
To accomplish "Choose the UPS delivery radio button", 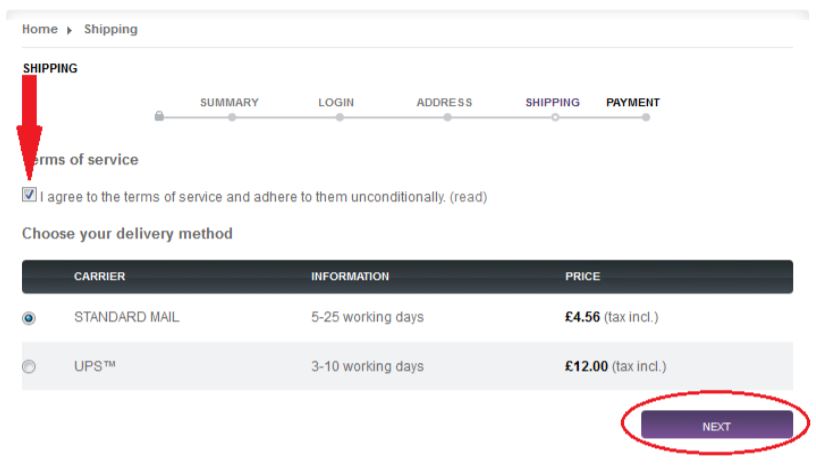I will pos(29,367).
